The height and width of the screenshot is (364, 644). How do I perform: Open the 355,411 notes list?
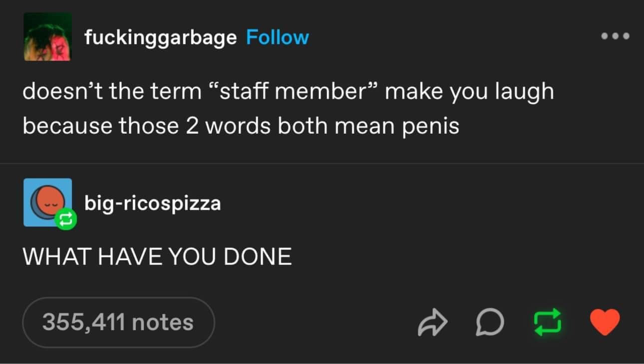pyautogui.click(x=118, y=322)
